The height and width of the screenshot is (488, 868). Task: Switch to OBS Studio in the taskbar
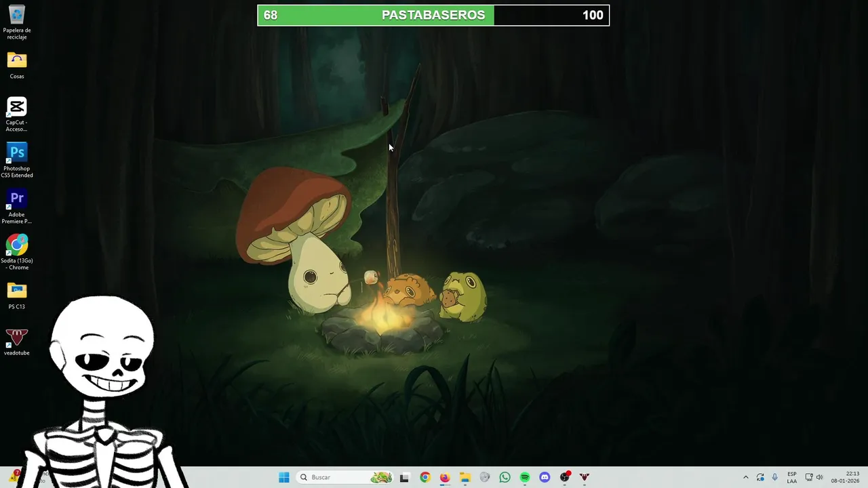565,477
